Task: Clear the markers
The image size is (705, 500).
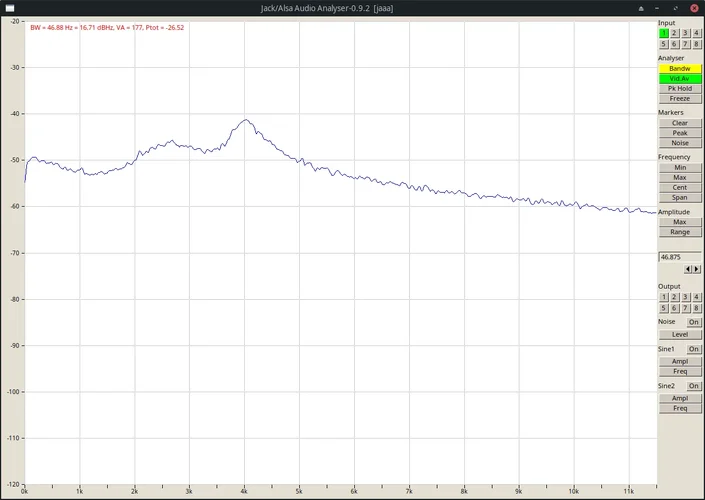Action: click(x=680, y=123)
